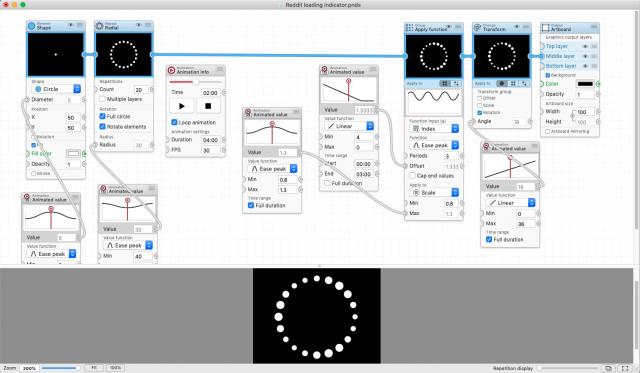This screenshot has height=373, width=640.
Task: Click the Apply function node grid icon
Action: [409, 28]
